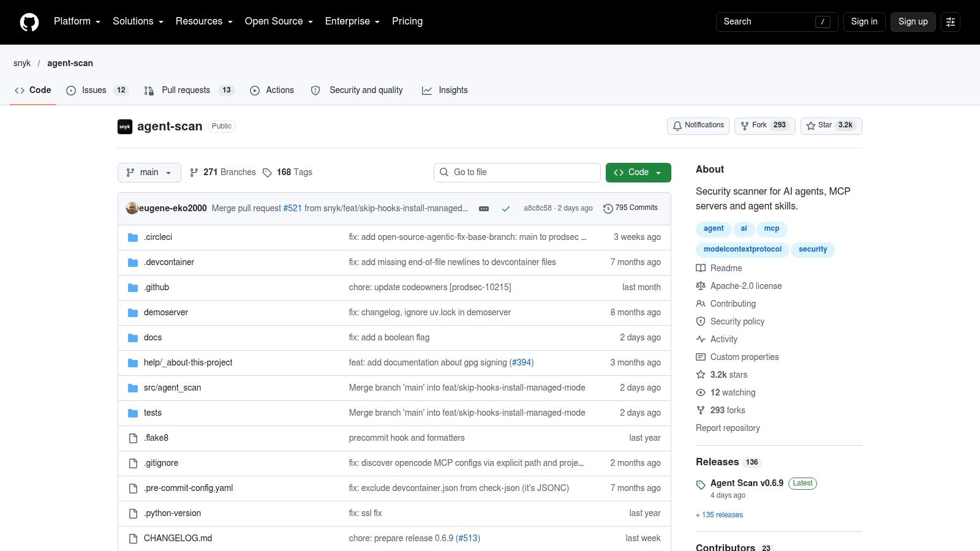The height and width of the screenshot is (551, 980).
Task: Focus the Go to file search field
Action: click(x=517, y=173)
